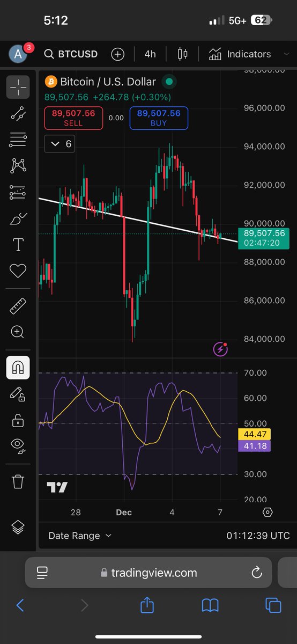Open the TradingView logo on the chart
The width and height of the screenshot is (297, 644).
[x=57, y=487]
